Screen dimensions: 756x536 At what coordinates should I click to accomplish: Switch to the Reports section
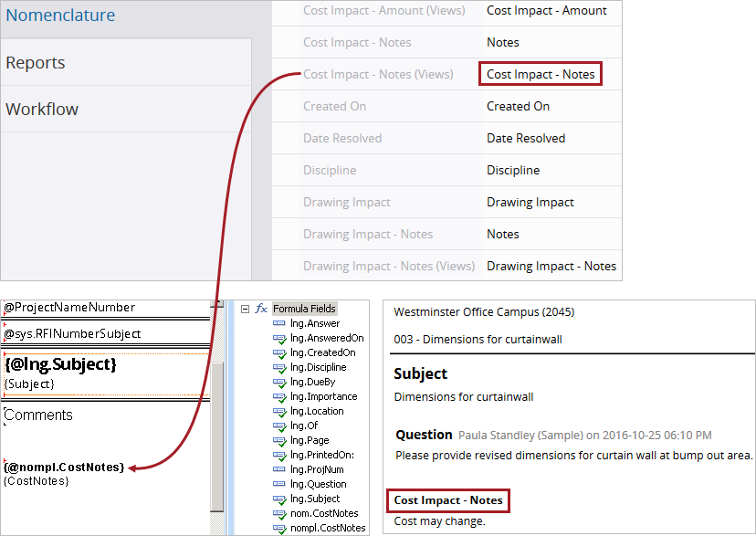point(36,62)
